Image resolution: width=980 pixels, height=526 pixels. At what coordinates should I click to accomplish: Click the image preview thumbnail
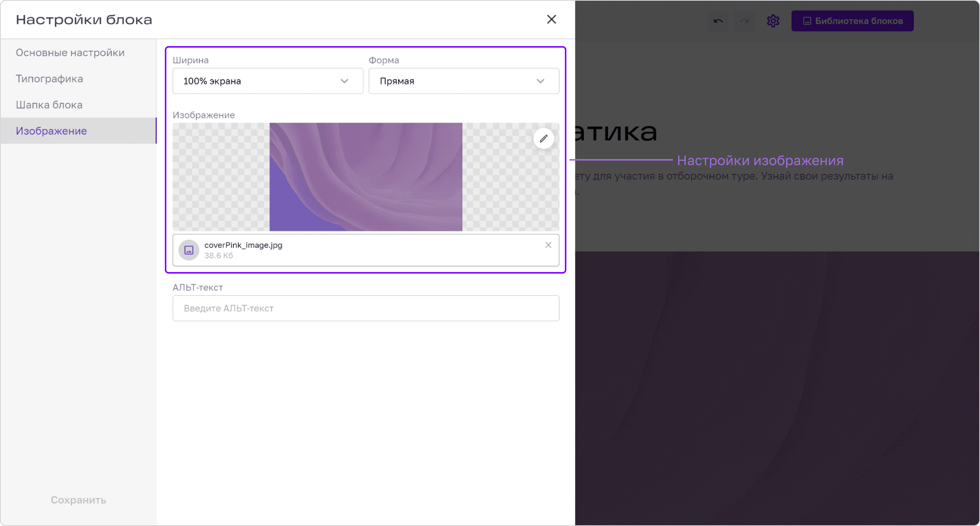[x=366, y=177]
